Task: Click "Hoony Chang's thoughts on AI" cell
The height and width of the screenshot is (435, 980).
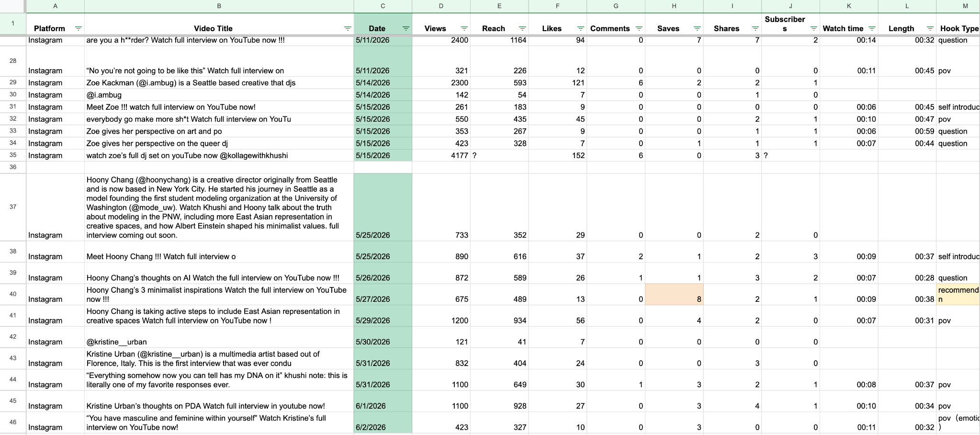Action: (219, 273)
